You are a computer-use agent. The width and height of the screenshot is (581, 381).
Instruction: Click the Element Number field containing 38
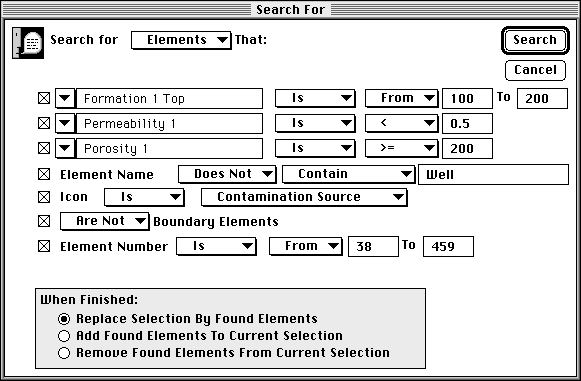(373, 246)
